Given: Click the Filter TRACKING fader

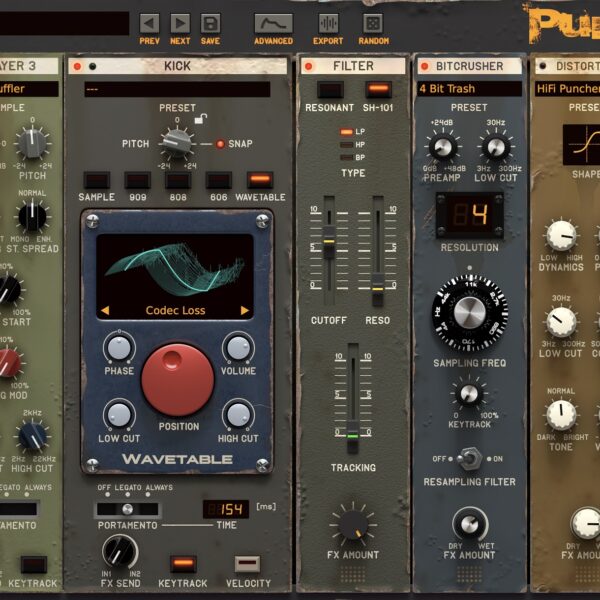Looking at the screenshot, I should (x=353, y=437).
